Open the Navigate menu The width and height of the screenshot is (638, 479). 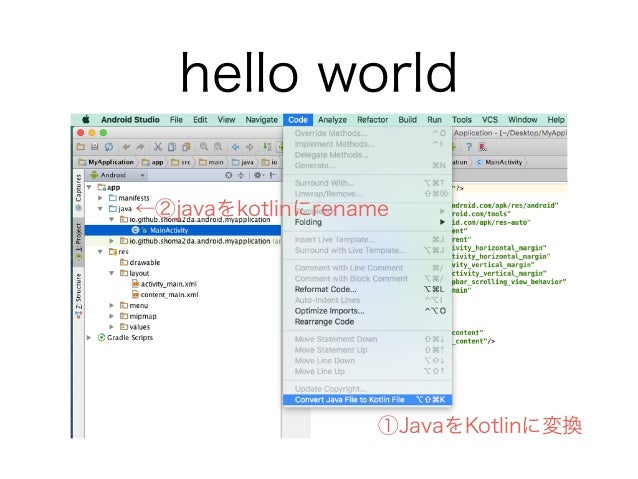click(262, 120)
